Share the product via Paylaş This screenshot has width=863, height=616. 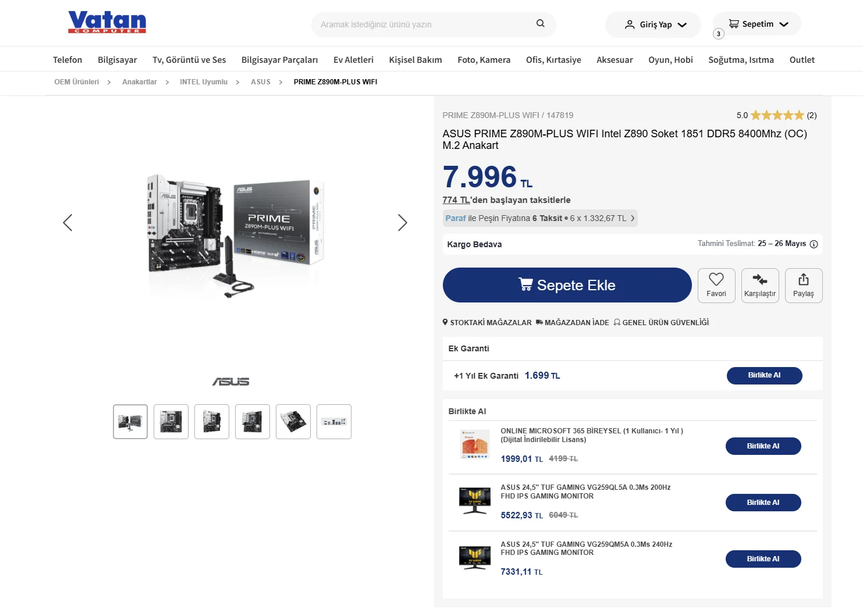coord(804,286)
